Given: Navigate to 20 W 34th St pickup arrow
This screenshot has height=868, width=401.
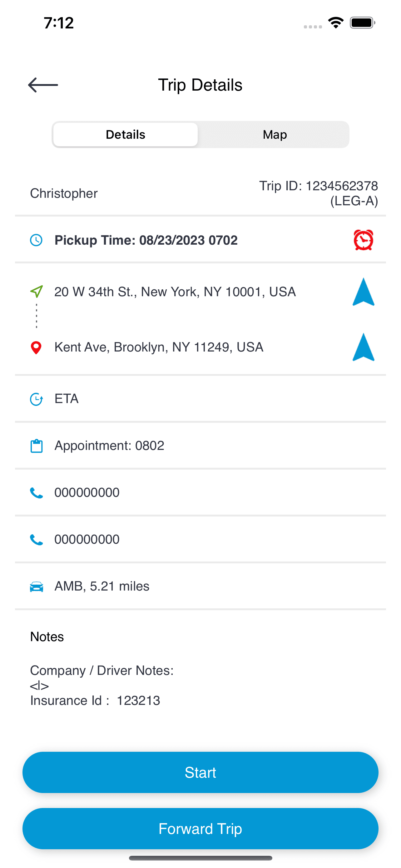Looking at the screenshot, I should pos(363,292).
